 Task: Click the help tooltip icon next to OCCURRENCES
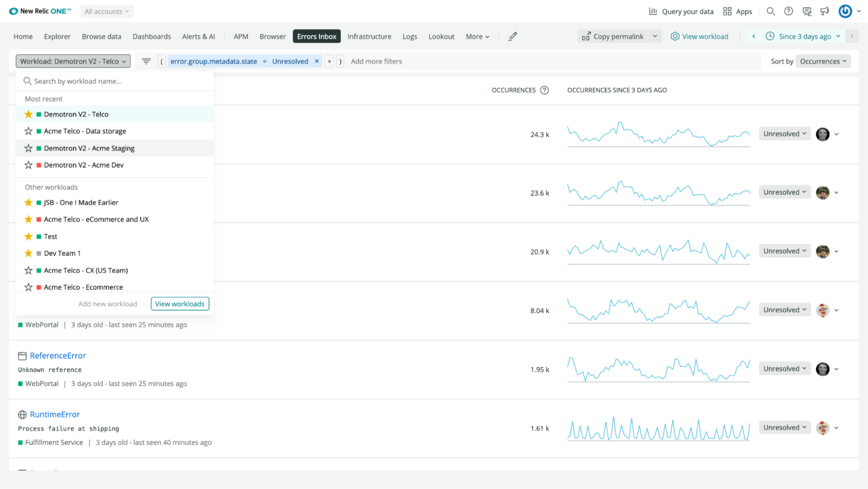coord(544,90)
